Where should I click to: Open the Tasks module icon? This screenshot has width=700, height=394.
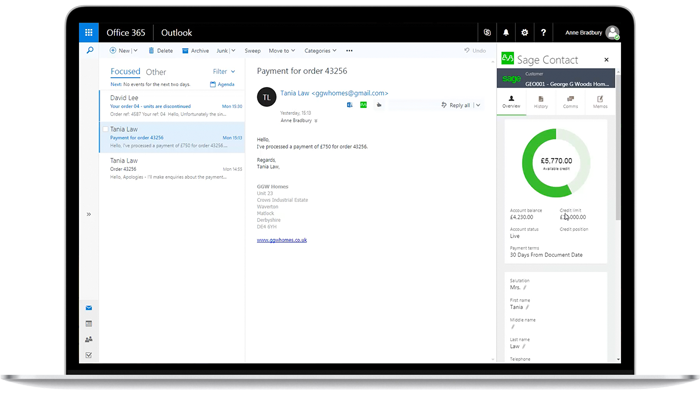coord(89,355)
